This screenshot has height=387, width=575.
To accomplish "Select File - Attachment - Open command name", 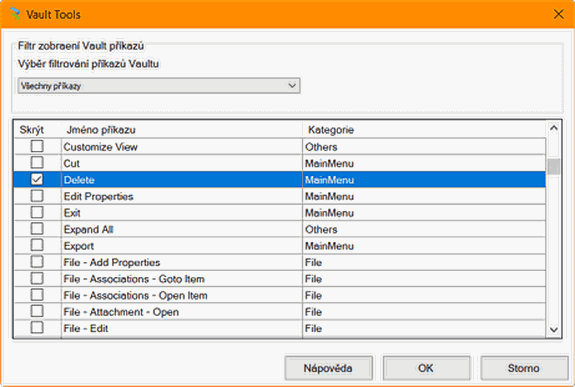I will tap(121, 312).
